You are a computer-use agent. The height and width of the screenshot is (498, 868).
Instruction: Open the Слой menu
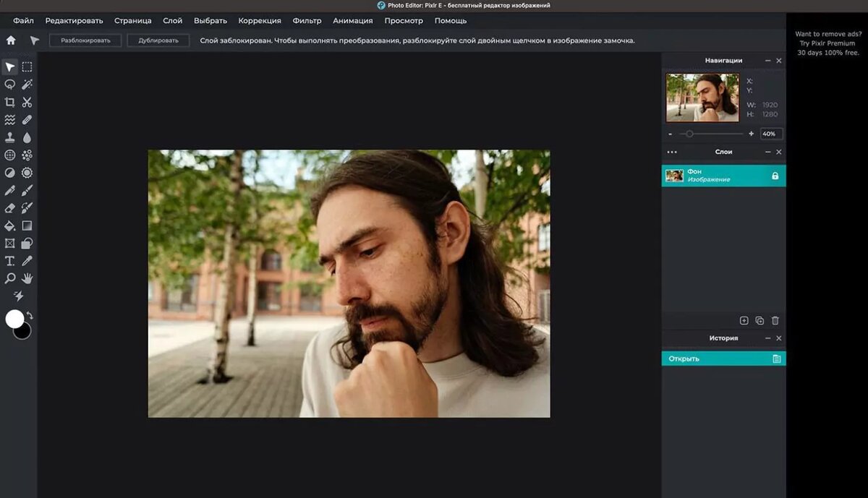point(173,21)
